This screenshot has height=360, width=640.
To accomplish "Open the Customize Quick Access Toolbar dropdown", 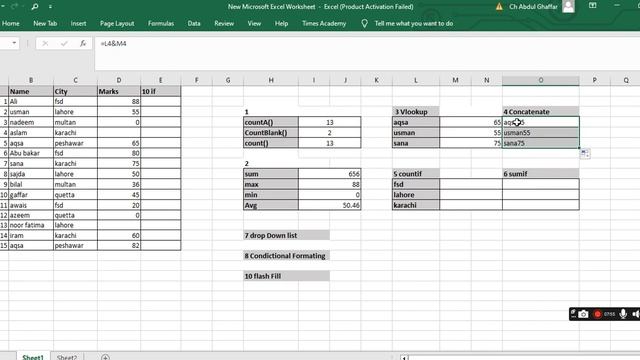I will point(50,7).
